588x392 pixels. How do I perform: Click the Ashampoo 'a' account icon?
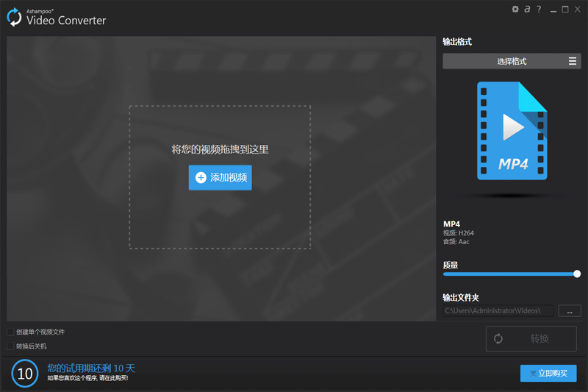pyautogui.click(x=527, y=9)
